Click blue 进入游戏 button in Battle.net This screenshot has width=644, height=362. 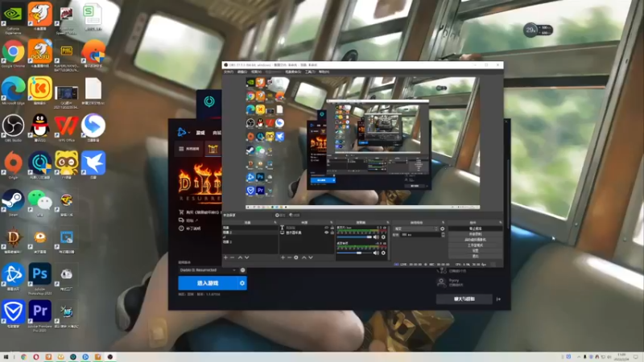208,283
